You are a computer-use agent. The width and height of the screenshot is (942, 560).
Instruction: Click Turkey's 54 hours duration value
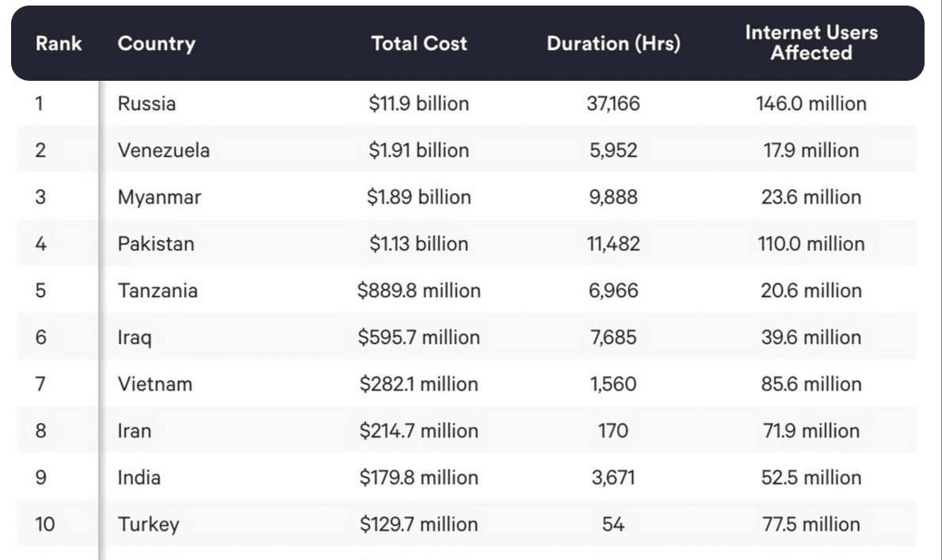(613, 524)
